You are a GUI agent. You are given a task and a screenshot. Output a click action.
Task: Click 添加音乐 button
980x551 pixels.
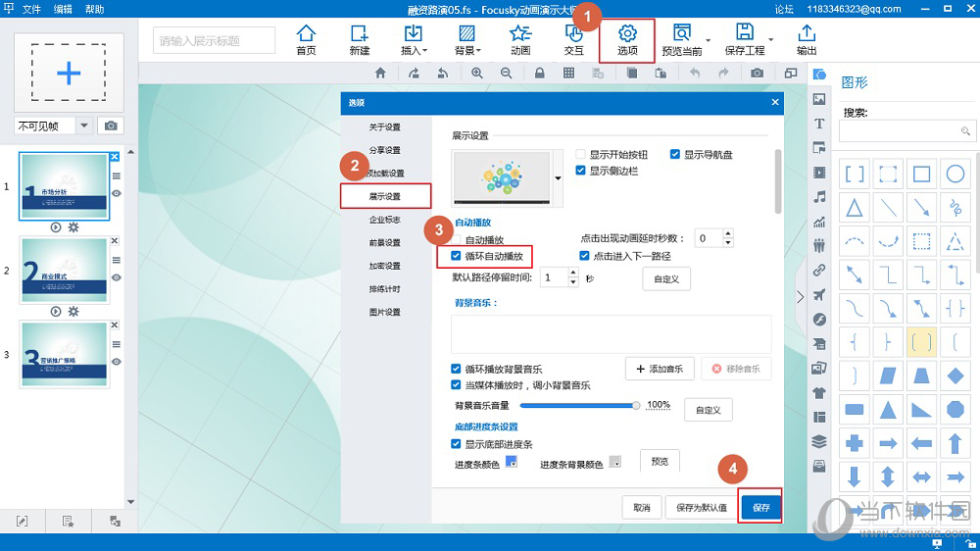(x=660, y=369)
